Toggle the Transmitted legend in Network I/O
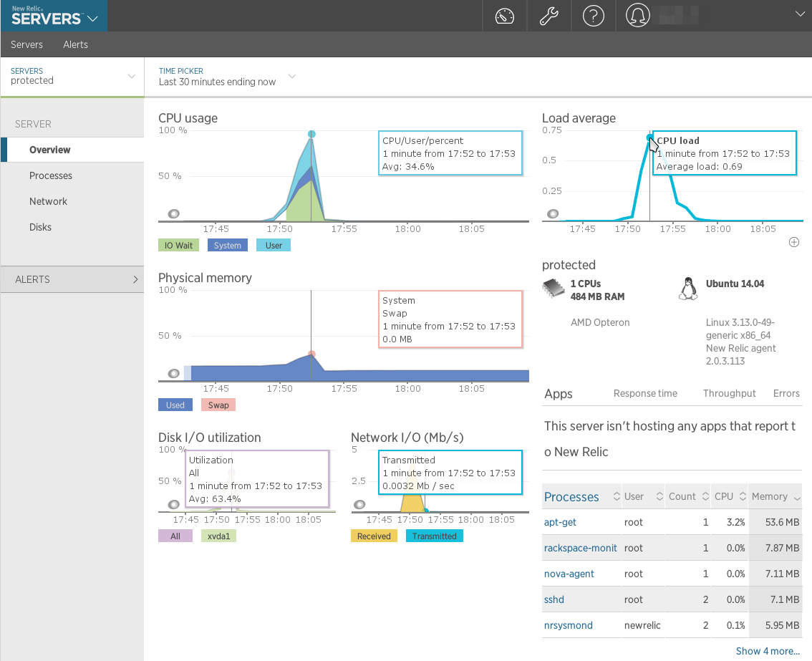This screenshot has height=661, width=812. point(435,536)
